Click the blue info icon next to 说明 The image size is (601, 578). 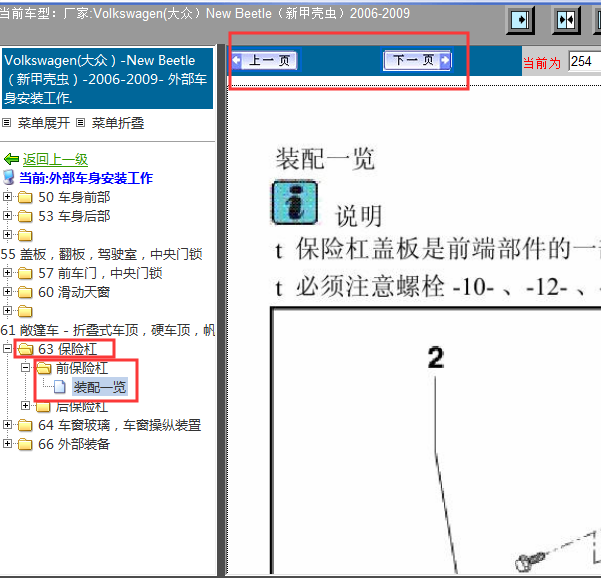(x=294, y=203)
